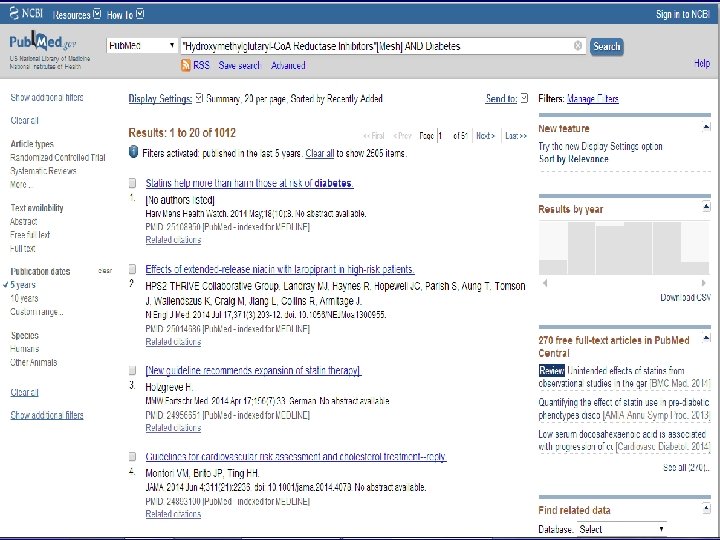This screenshot has height=540, width=720.
Task: Click the orange RSS feed icon
Action: (186, 65)
